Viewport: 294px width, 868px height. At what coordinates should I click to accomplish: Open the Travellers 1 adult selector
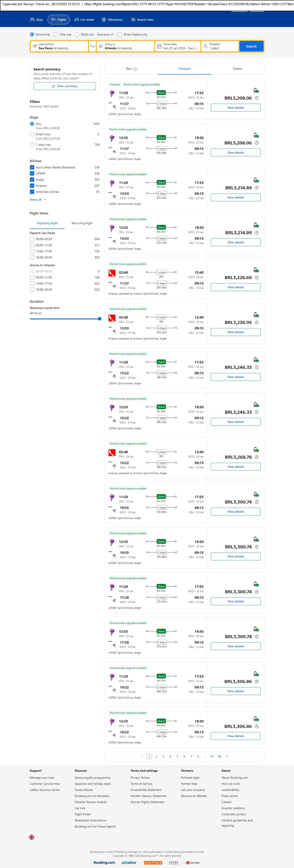220,46
